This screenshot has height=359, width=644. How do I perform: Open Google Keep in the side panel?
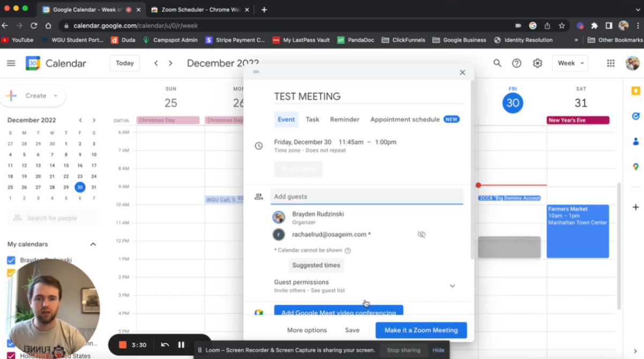click(x=635, y=90)
